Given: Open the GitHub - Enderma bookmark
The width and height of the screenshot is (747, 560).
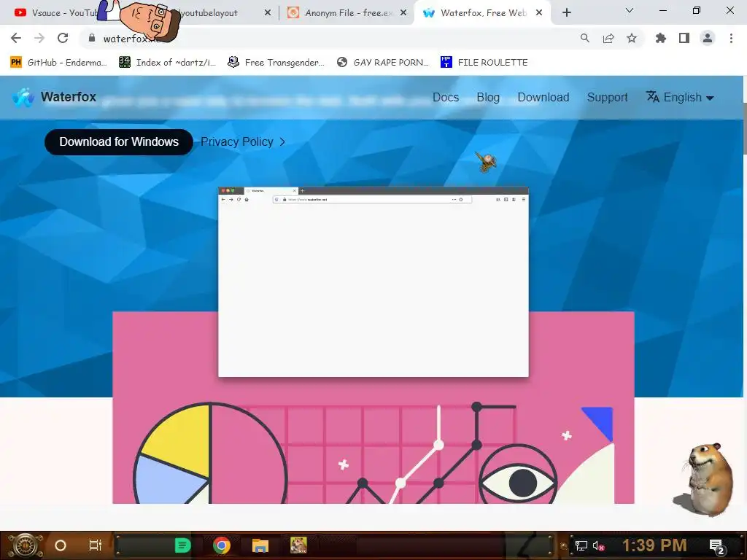Looking at the screenshot, I should 58,63.
